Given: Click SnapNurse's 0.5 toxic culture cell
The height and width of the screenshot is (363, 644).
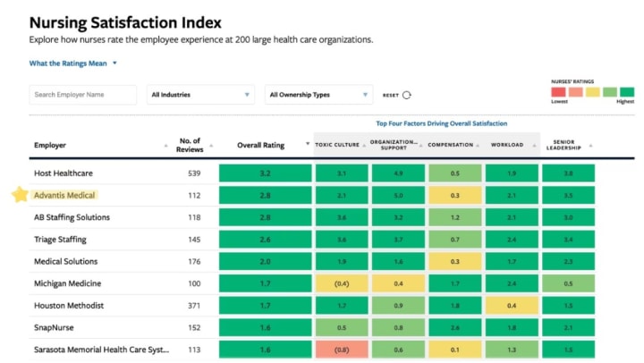Looking at the screenshot, I should coord(342,327).
